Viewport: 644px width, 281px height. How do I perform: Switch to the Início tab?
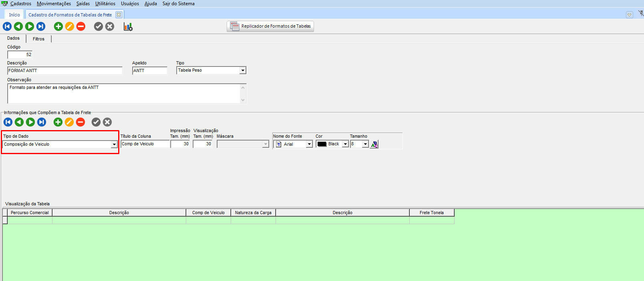[x=14, y=15]
